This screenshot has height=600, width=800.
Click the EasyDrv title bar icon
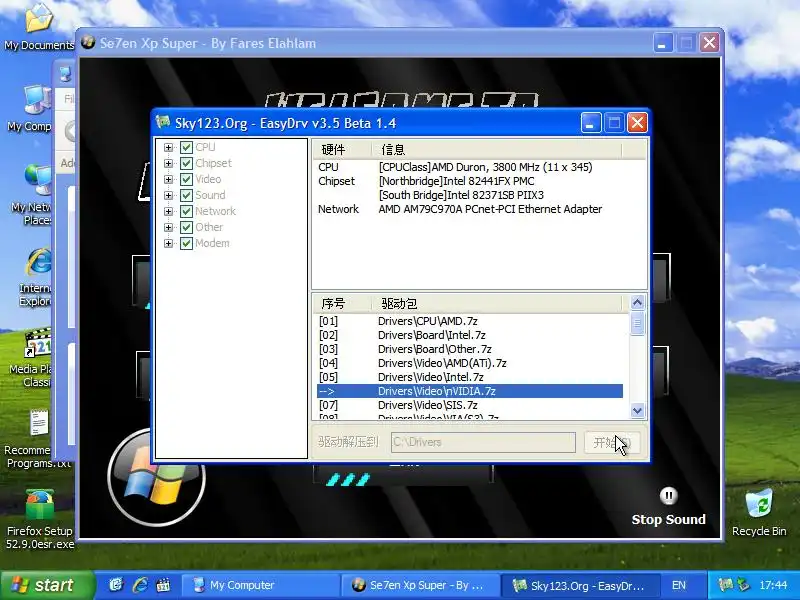(x=163, y=122)
